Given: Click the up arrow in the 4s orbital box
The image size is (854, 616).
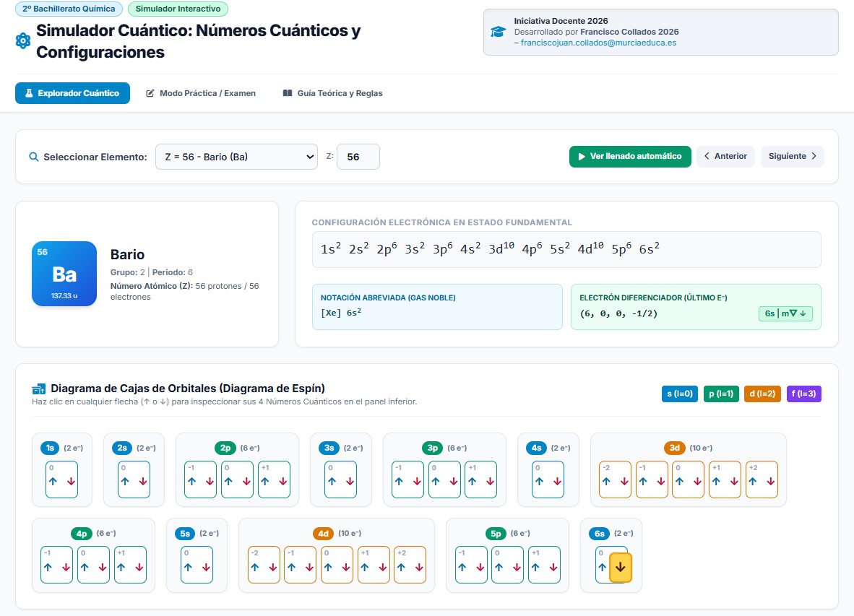Looking at the screenshot, I should (539, 481).
